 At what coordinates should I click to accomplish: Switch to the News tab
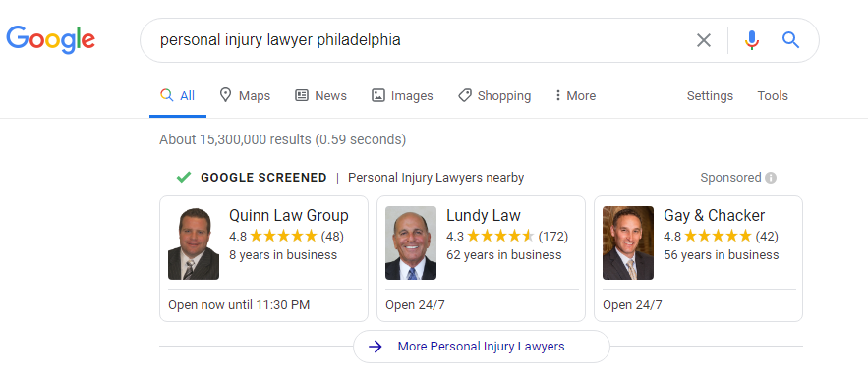click(x=320, y=95)
